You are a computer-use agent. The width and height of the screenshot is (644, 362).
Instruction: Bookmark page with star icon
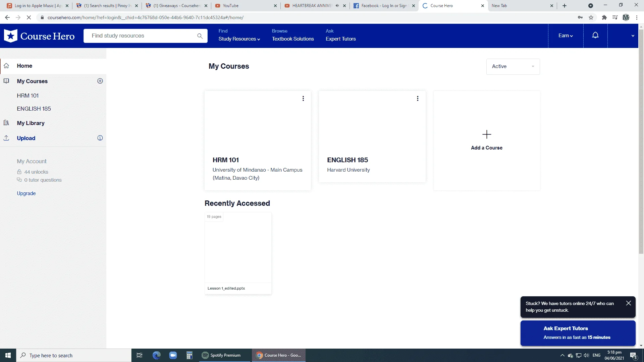coord(591,17)
